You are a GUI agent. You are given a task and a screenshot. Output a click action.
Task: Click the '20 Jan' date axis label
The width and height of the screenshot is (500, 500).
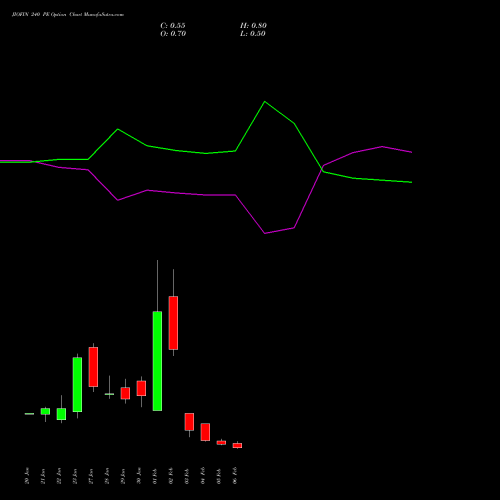[x=27, y=476]
